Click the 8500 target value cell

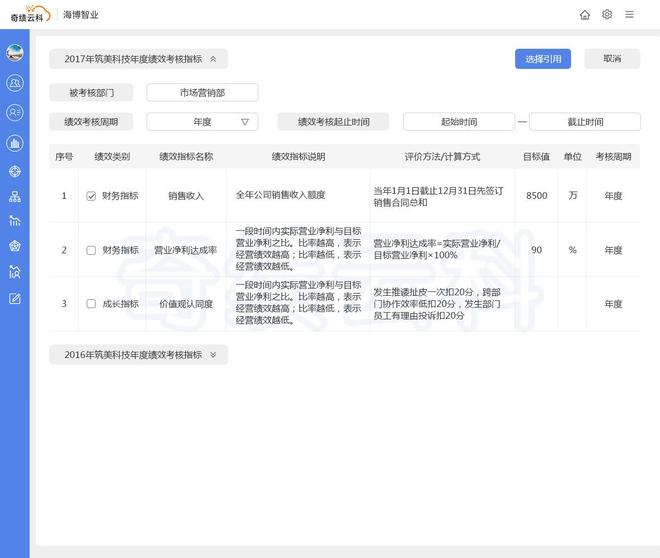click(537, 196)
